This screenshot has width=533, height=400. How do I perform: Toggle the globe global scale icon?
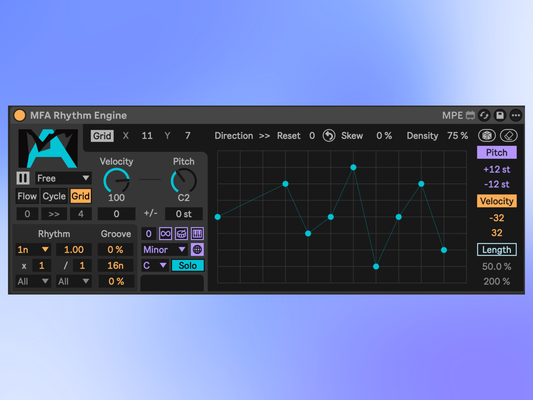tap(197, 250)
